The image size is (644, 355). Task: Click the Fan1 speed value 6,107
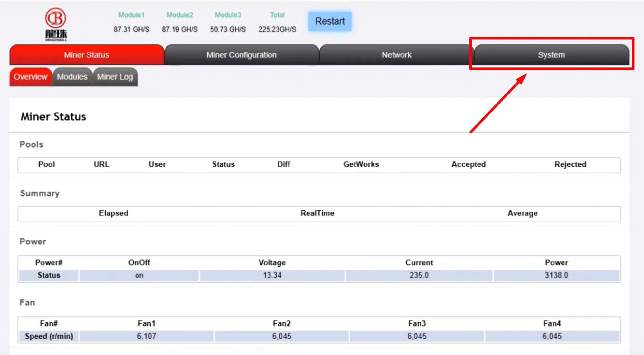(147, 336)
